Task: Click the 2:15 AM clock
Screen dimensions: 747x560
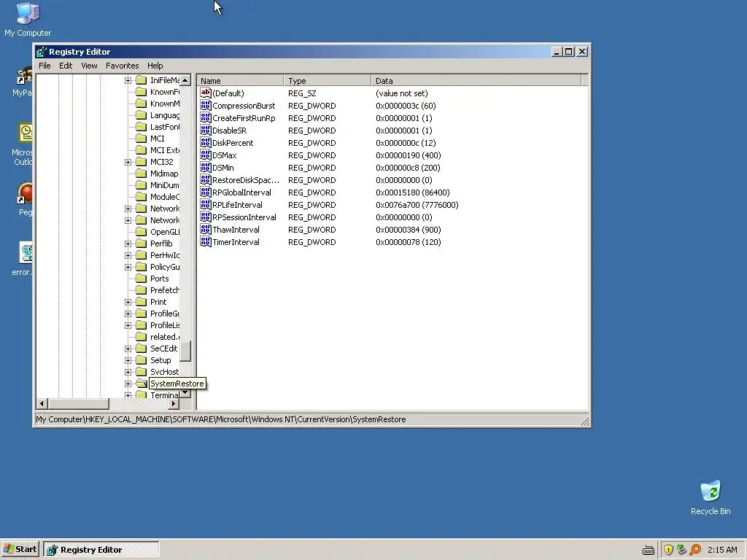Action: [722, 550]
